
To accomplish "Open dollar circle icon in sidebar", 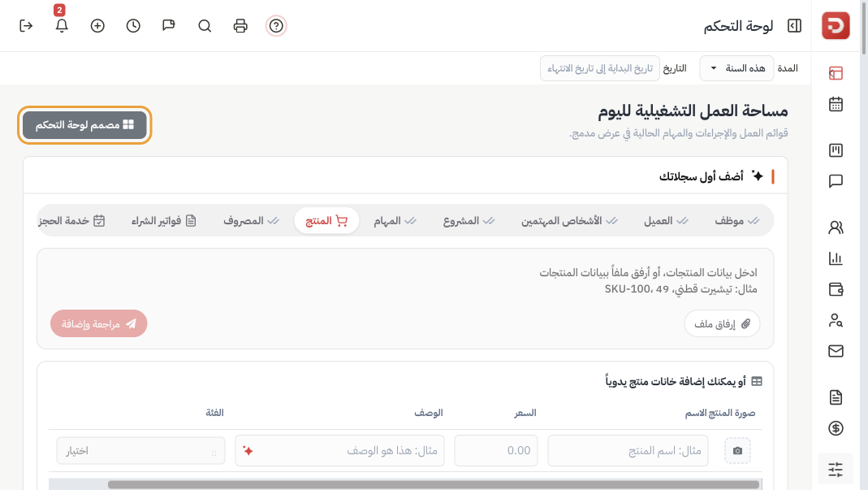I will coord(836,428).
